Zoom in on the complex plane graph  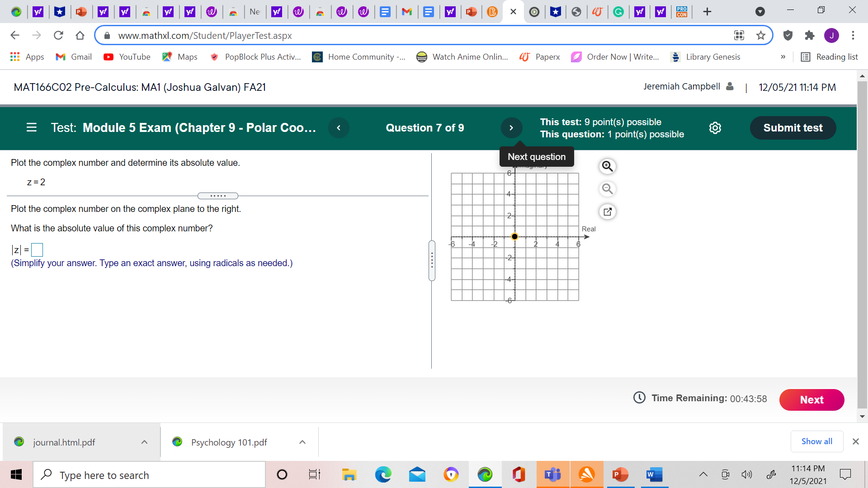point(607,166)
